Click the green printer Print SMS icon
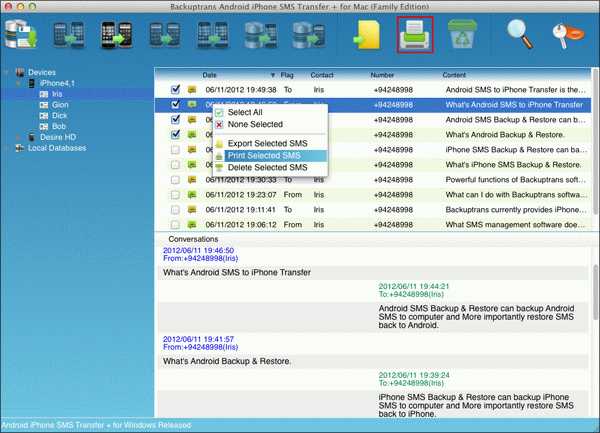Image resolution: width=600 pixels, height=433 pixels. coord(415,34)
